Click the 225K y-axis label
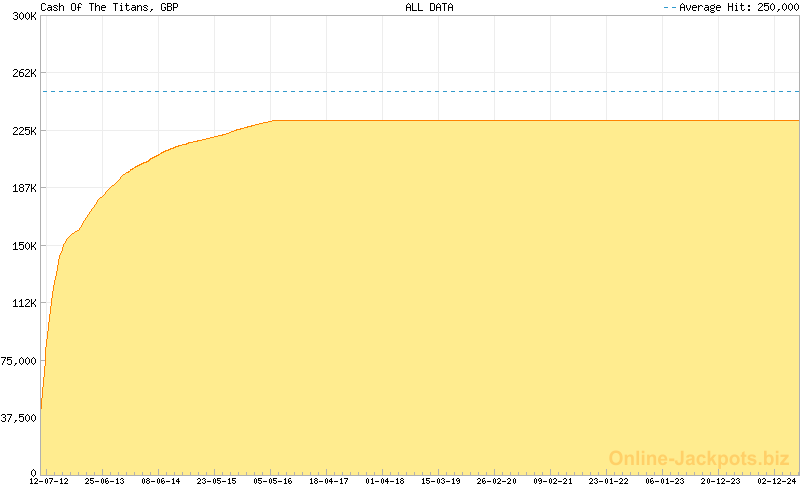The image size is (800, 490). click(x=24, y=131)
